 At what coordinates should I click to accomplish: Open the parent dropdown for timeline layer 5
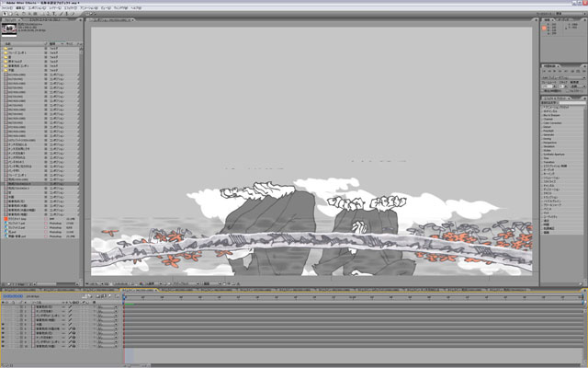(107, 325)
